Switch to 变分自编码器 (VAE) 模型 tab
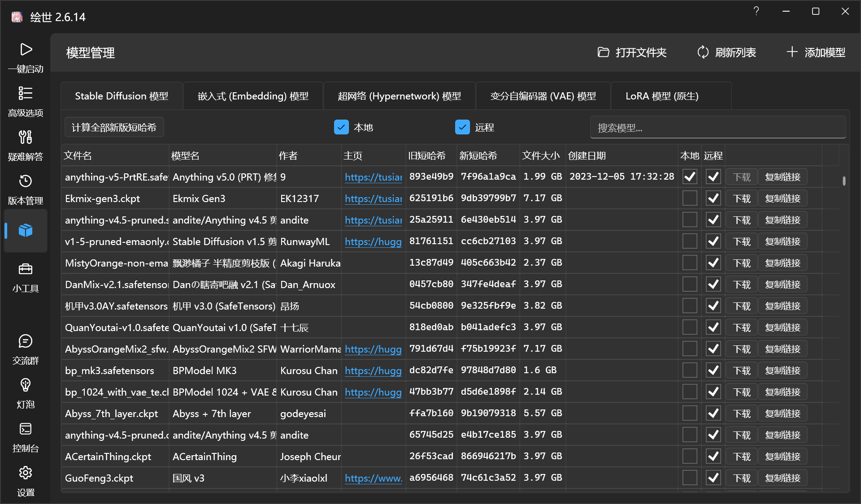This screenshot has width=861, height=504. tap(543, 96)
